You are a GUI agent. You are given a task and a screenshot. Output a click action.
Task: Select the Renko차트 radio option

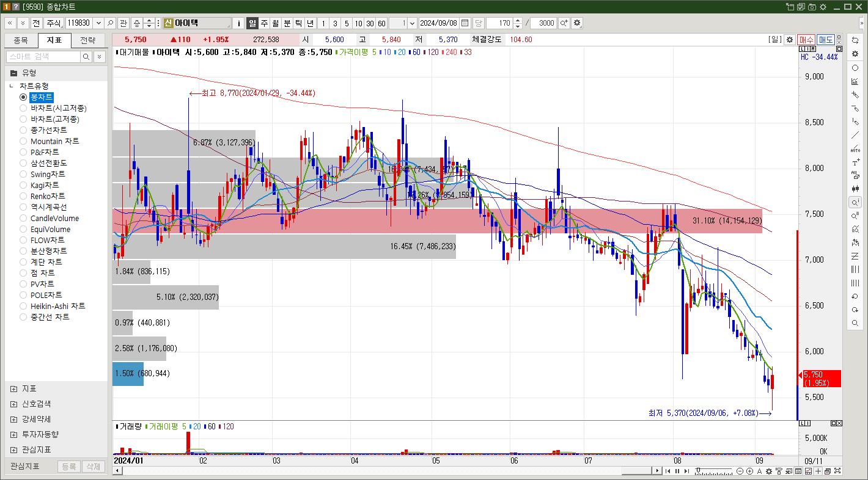point(23,196)
